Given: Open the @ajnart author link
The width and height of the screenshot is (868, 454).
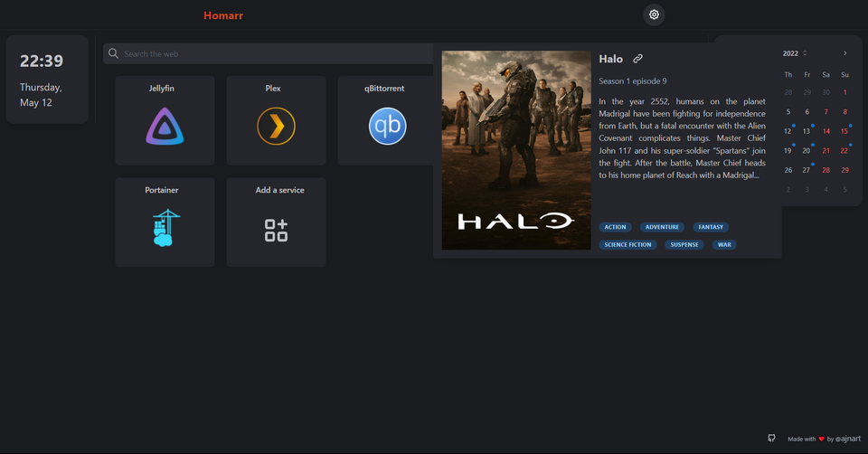Looking at the screenshot, I should click(x=848, y=439).
